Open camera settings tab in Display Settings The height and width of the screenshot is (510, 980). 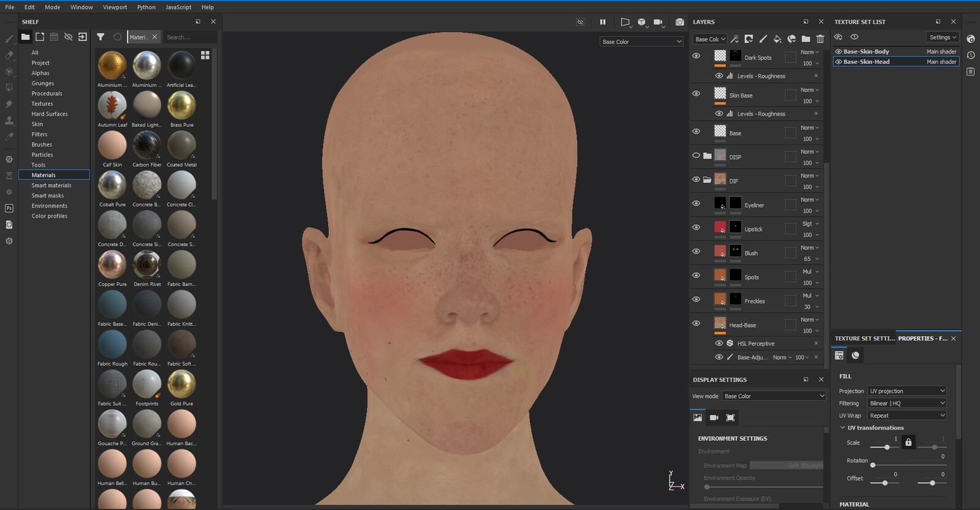tap(714, 418)
